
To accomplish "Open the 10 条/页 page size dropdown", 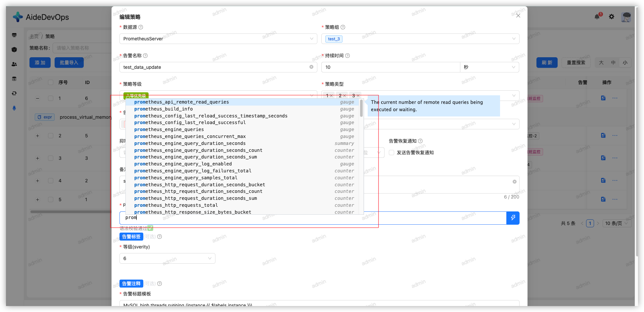I will pos(617,223).
